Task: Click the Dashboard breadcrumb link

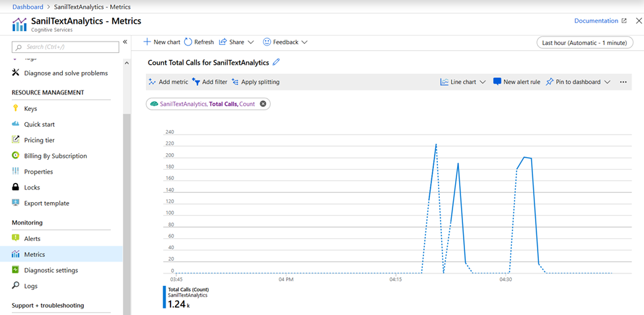Action: click(x=28, y=7)
